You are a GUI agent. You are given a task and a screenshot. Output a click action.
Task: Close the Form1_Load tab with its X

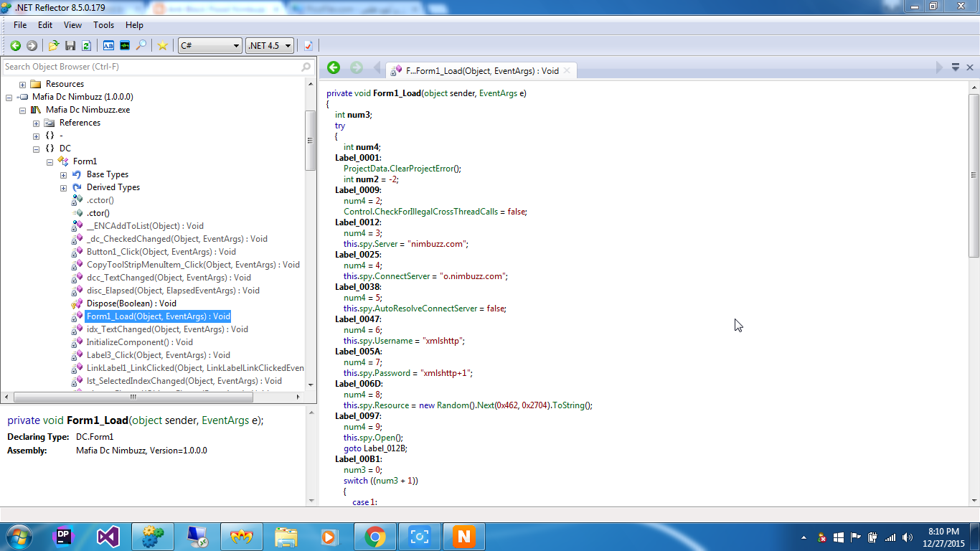pos(567,70)
